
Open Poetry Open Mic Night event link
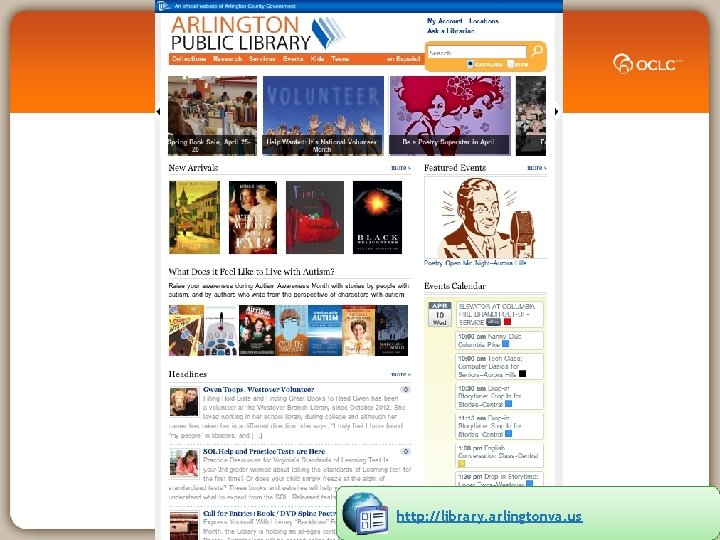pyautogui.click(x=475, y=263)
